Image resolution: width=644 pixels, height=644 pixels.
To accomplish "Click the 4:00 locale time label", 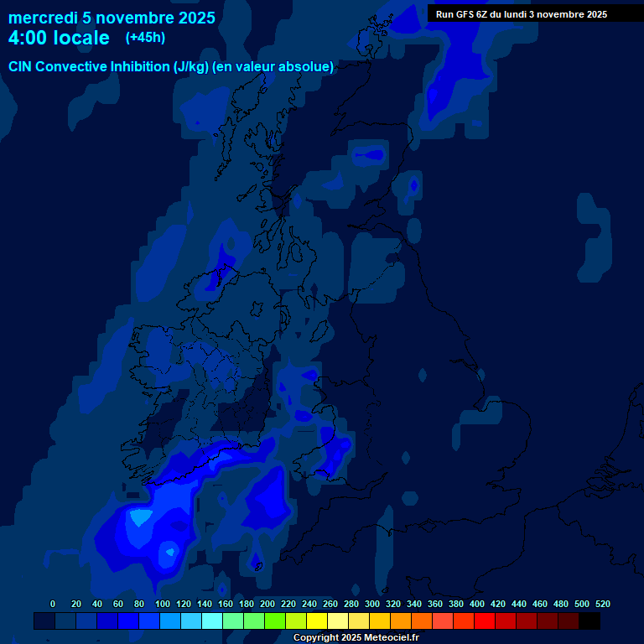I will 59,38.
